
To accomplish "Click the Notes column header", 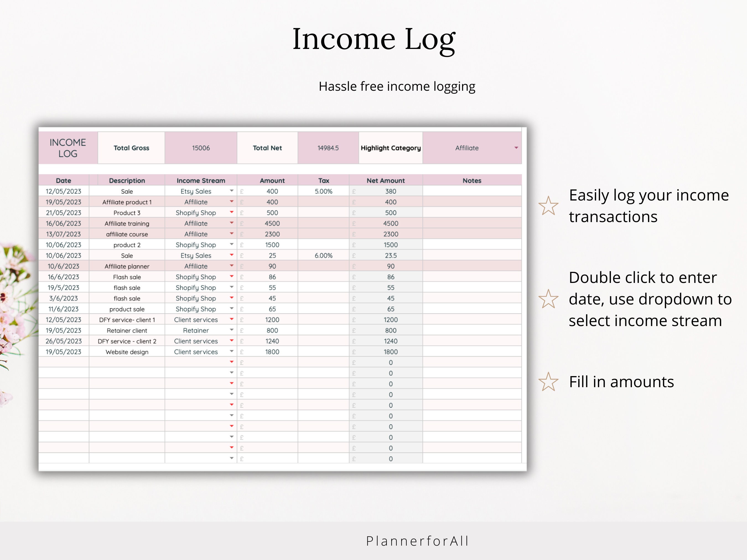I will click(x=471, y=181).
